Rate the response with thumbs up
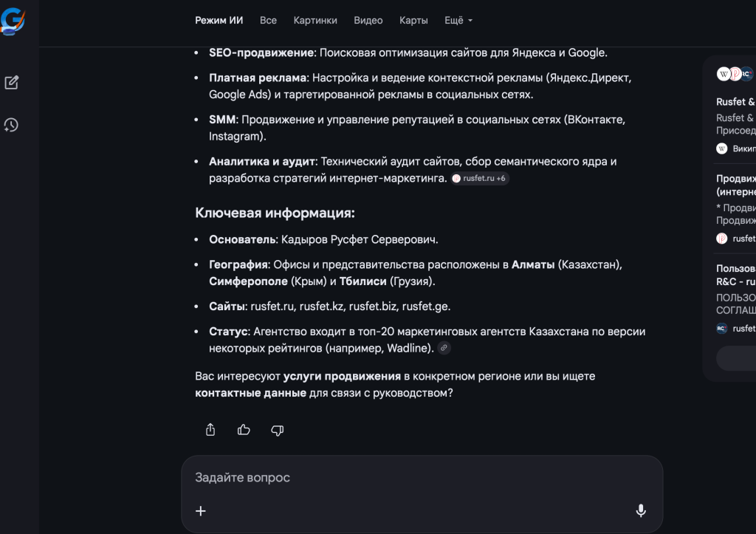Screen dimensions: 756x534 coord(244,430)
